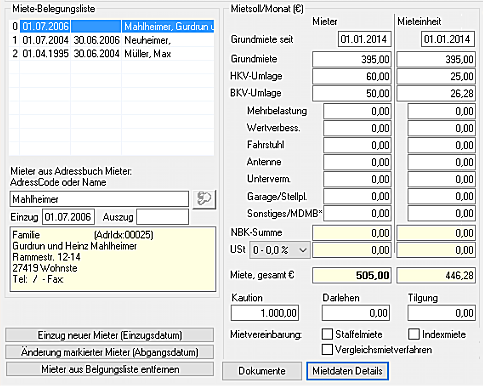Click Mieteinheit total value 446,28
The height and width of the screenshot is (387, 483).
coord(436,275)
